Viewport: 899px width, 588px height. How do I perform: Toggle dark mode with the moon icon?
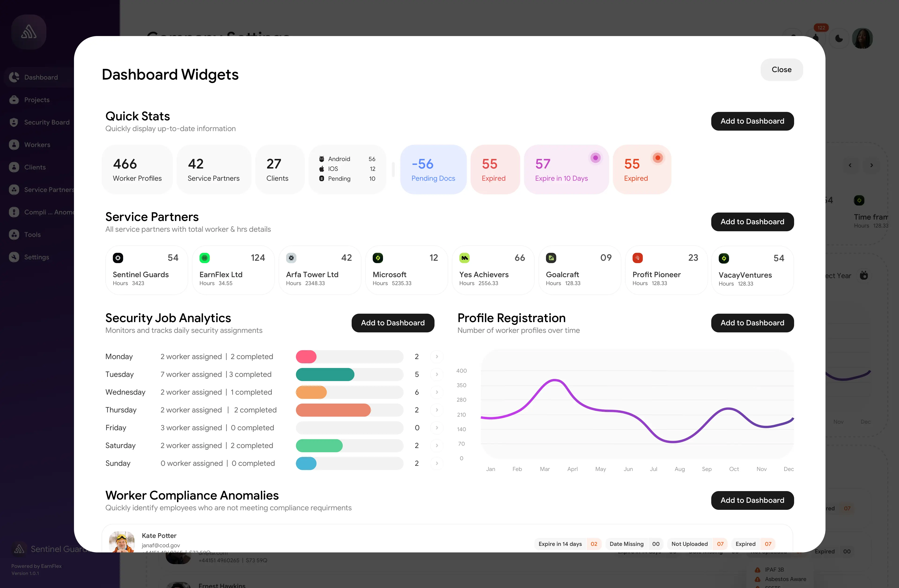pos(839,38)
